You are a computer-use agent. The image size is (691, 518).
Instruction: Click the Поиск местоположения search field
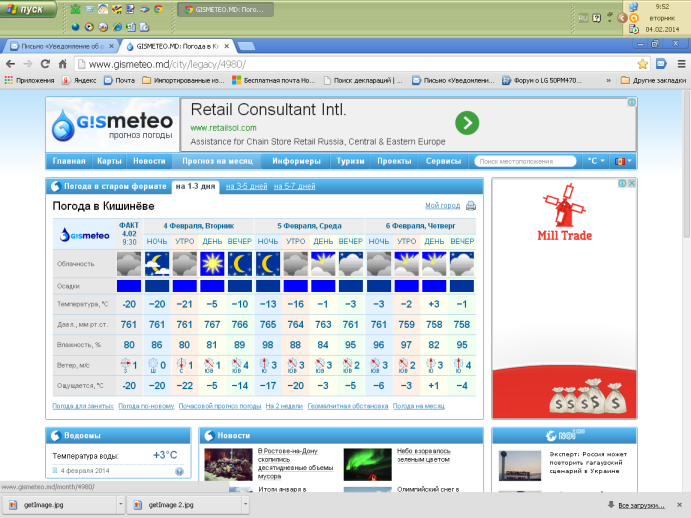(525, 161)
